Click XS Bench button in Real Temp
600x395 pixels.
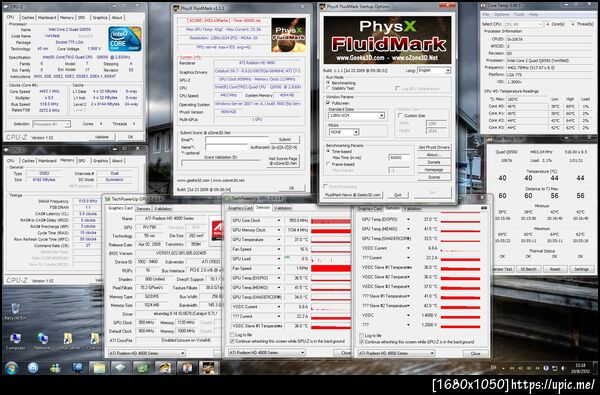pyautogui.click(x=529, y=269)
